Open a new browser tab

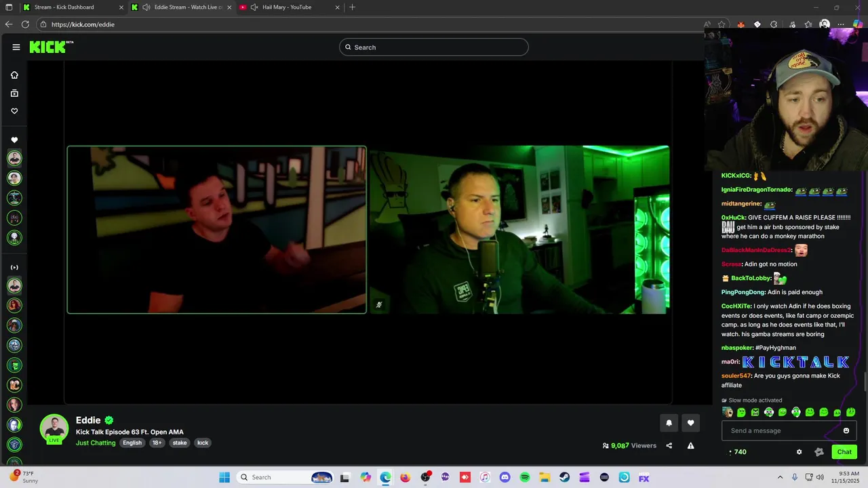click(x=352, y=7)
